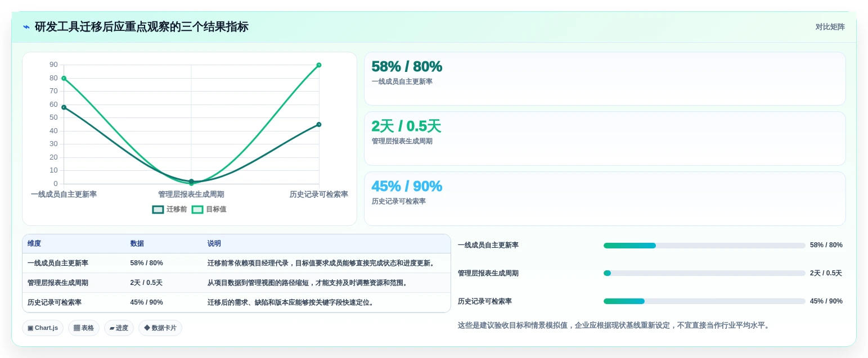Click the 管理层报表生成周期 table cell
The width and height of the screenshot is (868, 358).
[x=58, y=283]
